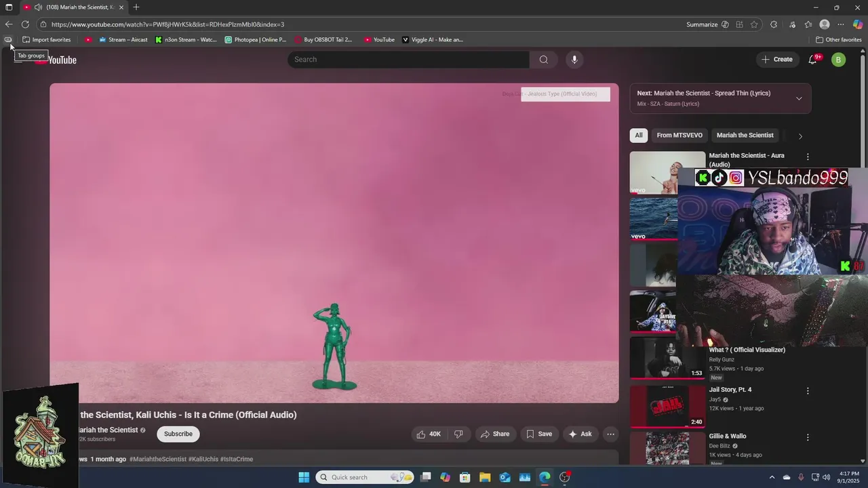The image size is (868, 488).
Task: Like the video with 40K thumbs up
Action: [x=428, y=434]
